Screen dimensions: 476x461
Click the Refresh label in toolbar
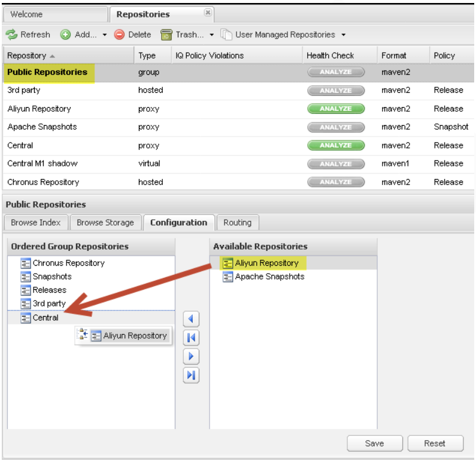pyautogui.click(x=35, y=35)
